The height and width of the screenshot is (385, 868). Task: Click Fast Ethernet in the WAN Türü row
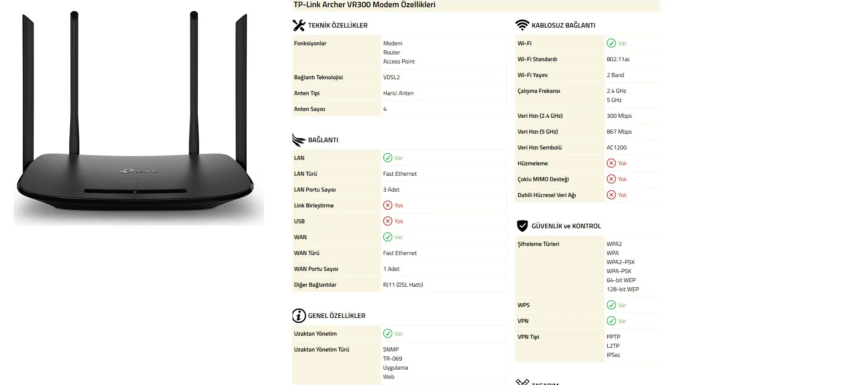coord(400,253)
